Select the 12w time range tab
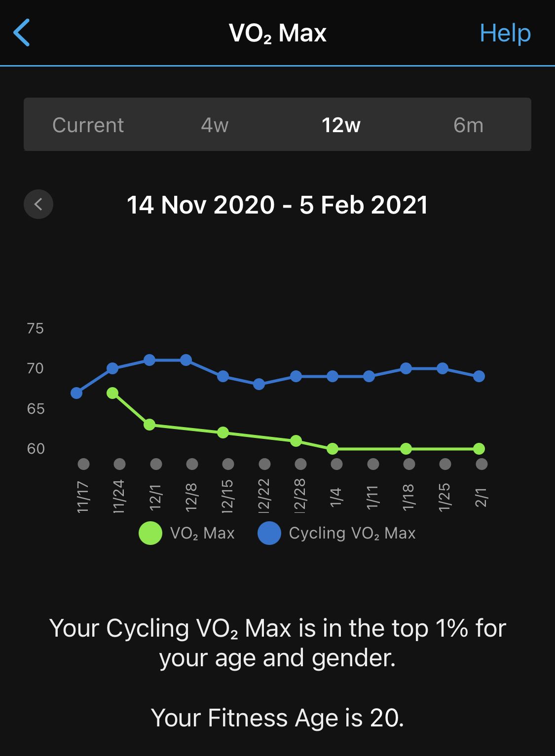The image size is (555, 756). click(x=341, y=125)
